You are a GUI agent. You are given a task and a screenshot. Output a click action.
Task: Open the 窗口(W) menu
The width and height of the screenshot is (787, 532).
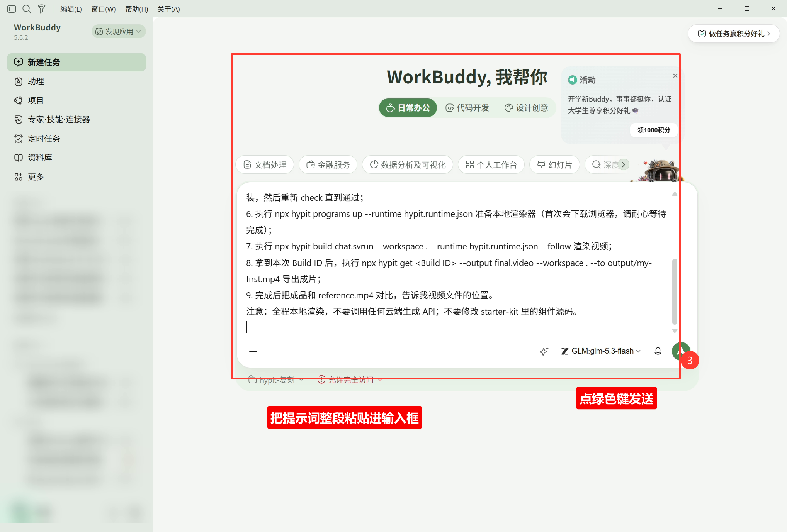[x=104, y=9]
